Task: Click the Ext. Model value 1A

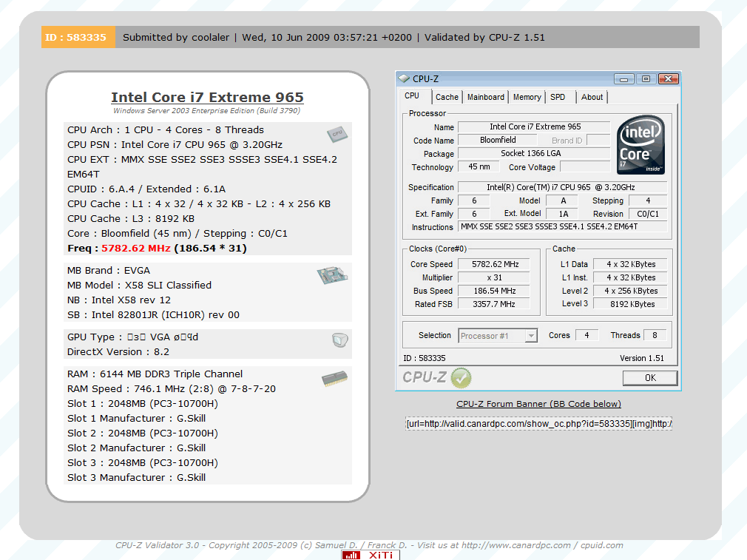Action: pos(563,214)
